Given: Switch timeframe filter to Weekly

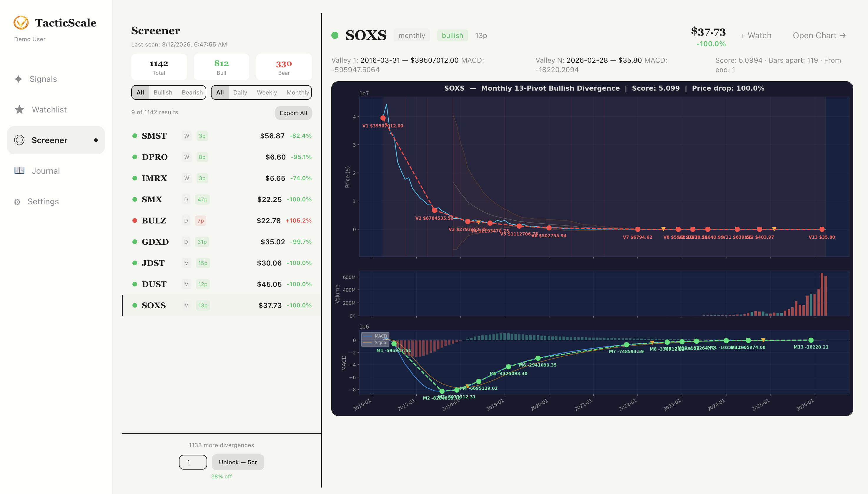Looking at the screenshot, I should point(267,92).
